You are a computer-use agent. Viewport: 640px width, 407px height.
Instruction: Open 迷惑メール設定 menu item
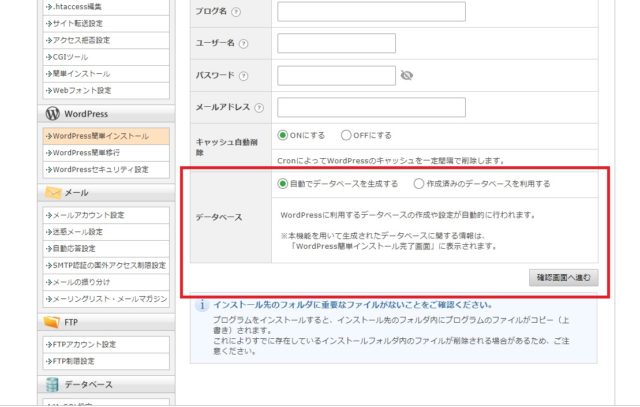106,232
